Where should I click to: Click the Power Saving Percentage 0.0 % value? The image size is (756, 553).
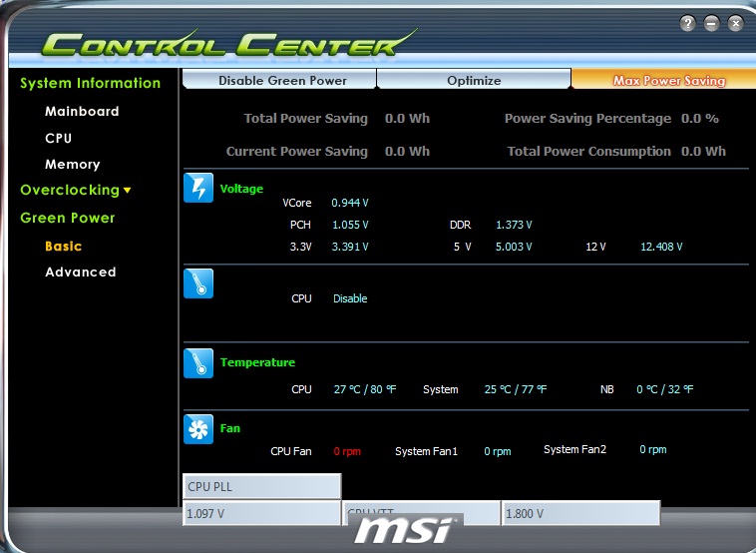pos(700,119)
